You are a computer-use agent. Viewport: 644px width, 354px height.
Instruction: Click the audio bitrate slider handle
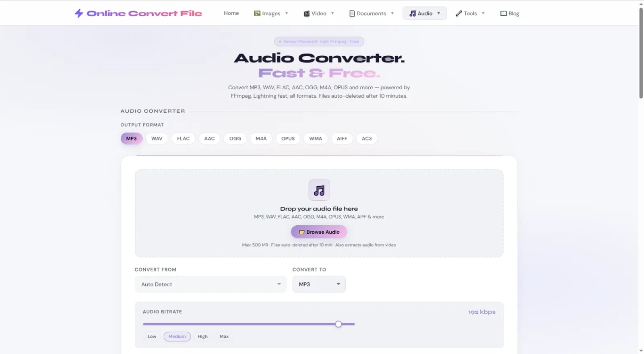click(x=339, y=324)
